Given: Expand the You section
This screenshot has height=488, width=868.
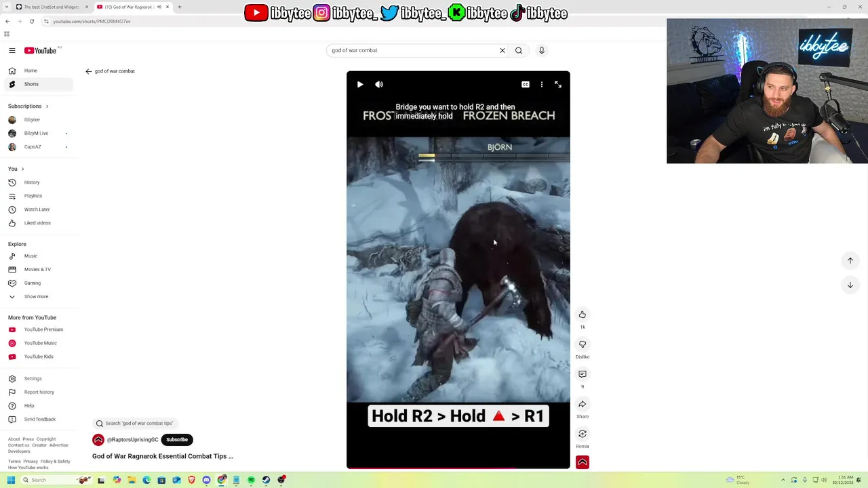Looking at the screenshot, I should click(16, 169).
